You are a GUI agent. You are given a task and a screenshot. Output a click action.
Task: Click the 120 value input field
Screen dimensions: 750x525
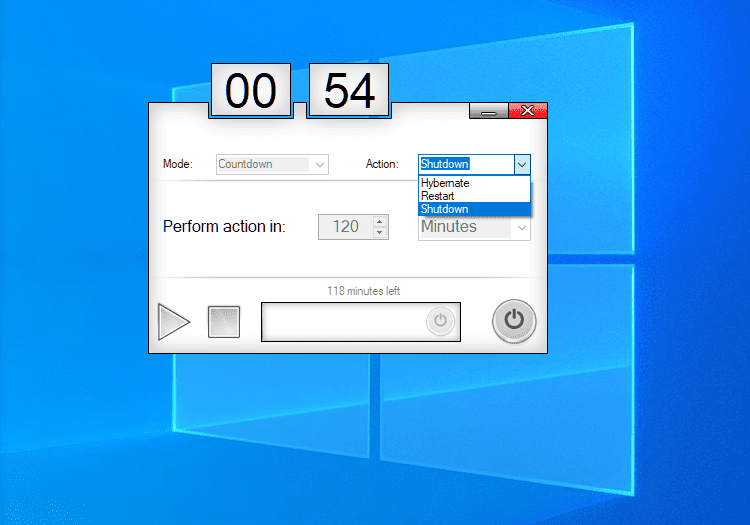click(x=346, y=227)
